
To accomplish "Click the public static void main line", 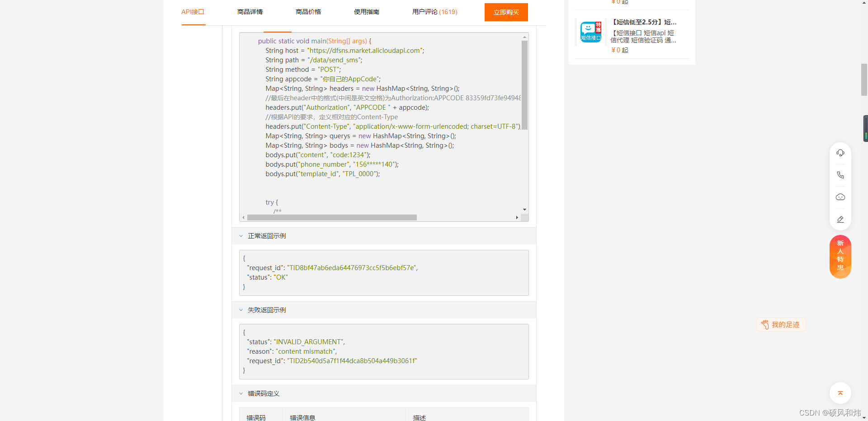I will pyautogui.click(x=315, y=41).
